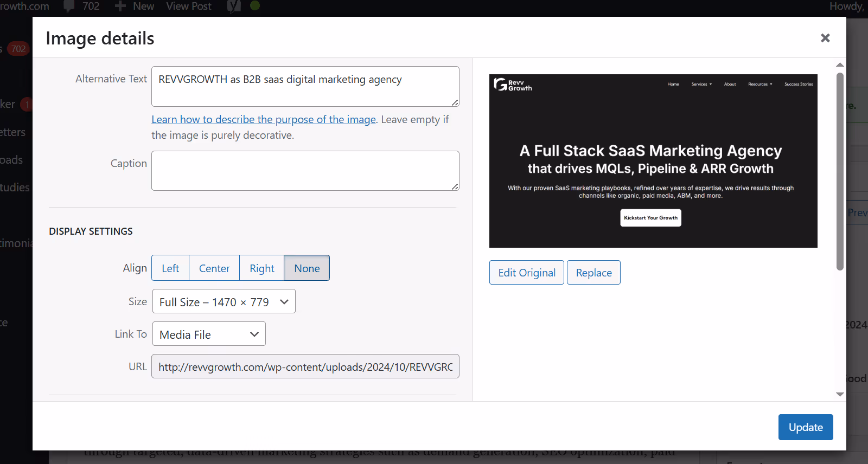Viewport: 868px width, 464px height.
Task: Click the Replace button
Action: click(x=593, y=272)
